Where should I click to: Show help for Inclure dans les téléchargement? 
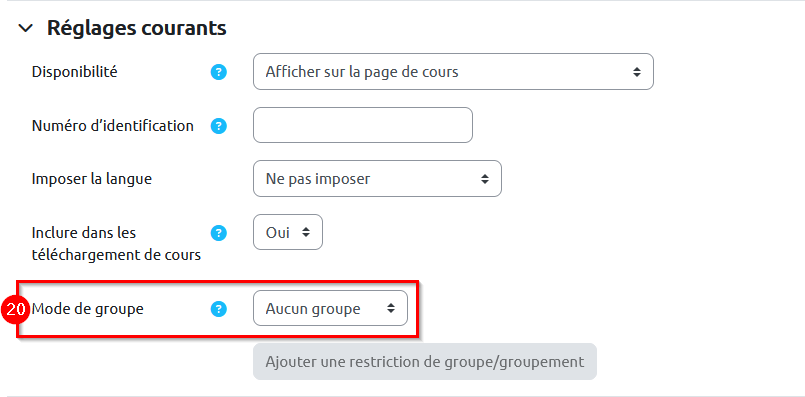click(x=219, y=233)
